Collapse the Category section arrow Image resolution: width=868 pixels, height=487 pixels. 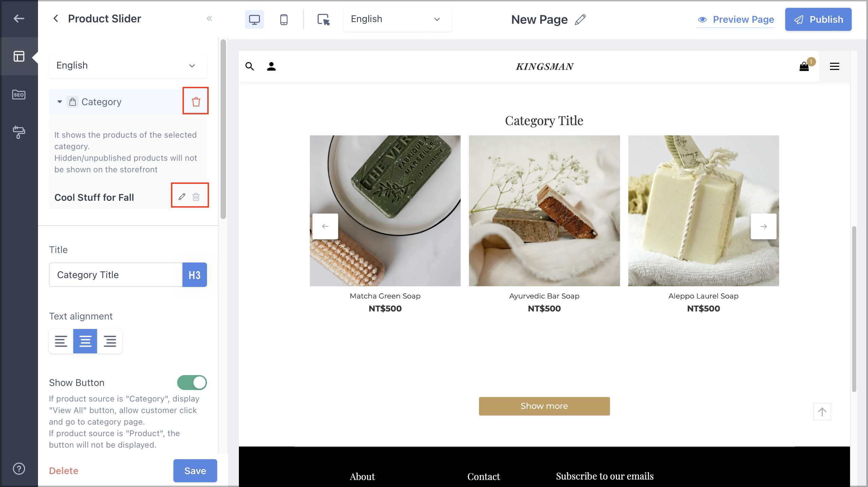point(60,102)
